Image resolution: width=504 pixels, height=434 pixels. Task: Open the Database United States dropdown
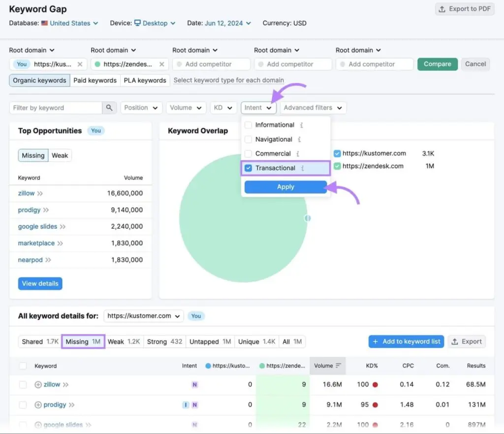click(x=70, y=23)
